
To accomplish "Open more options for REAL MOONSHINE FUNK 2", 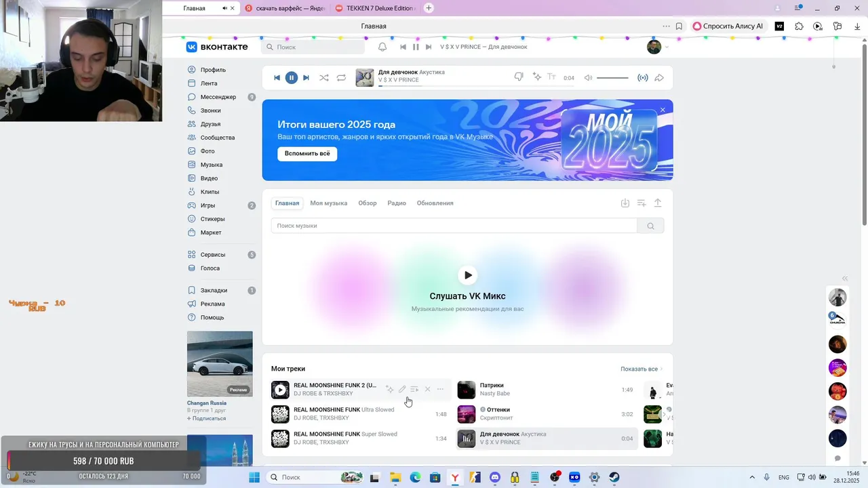I will click(440, 389).
